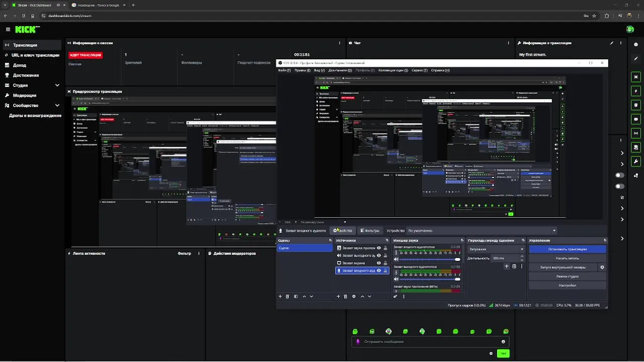Viewport: 644px width, 362px height.
Task: Open the green profile avatar
Action: 630,30
